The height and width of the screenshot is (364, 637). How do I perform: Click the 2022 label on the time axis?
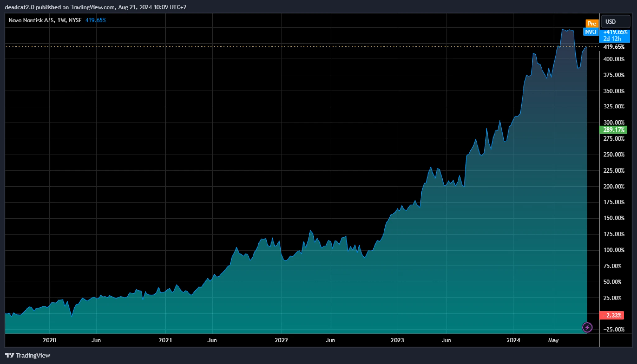coord(281,340)
